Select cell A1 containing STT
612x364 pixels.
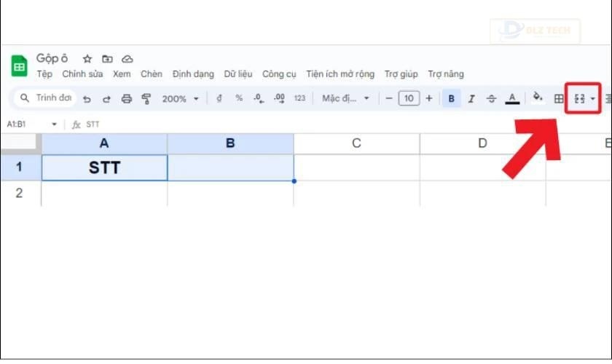(x=104, y=168)
